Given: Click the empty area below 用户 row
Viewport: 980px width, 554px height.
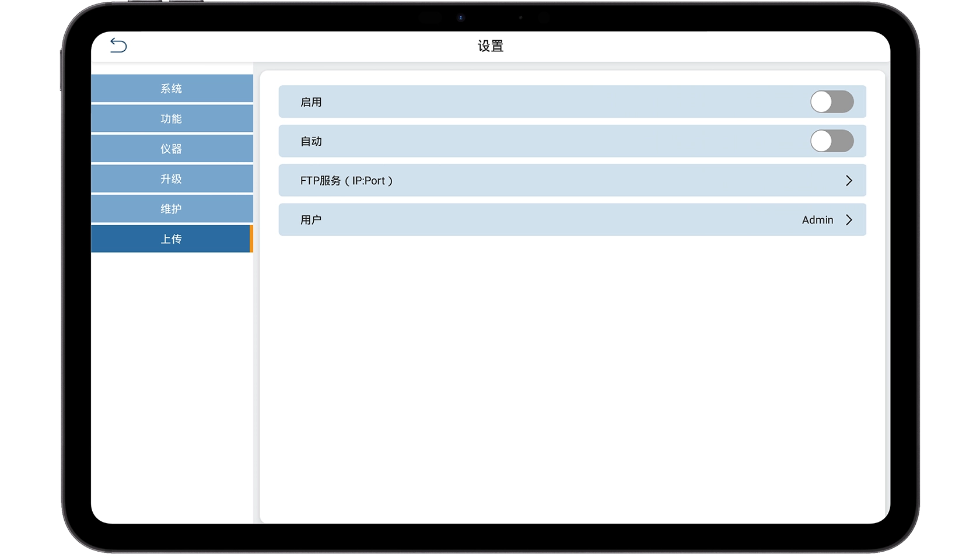Looking at the screenshot, I should coord(572,373).
